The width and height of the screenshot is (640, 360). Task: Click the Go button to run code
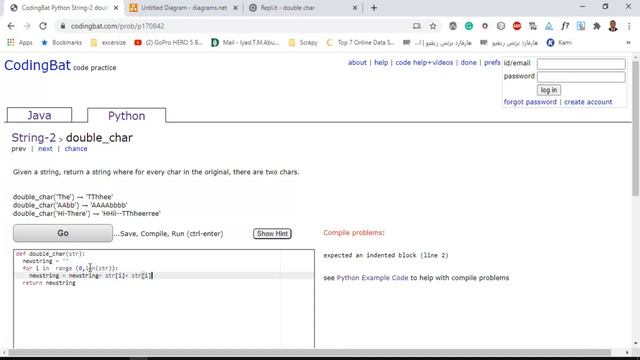[x=63, y=233]
